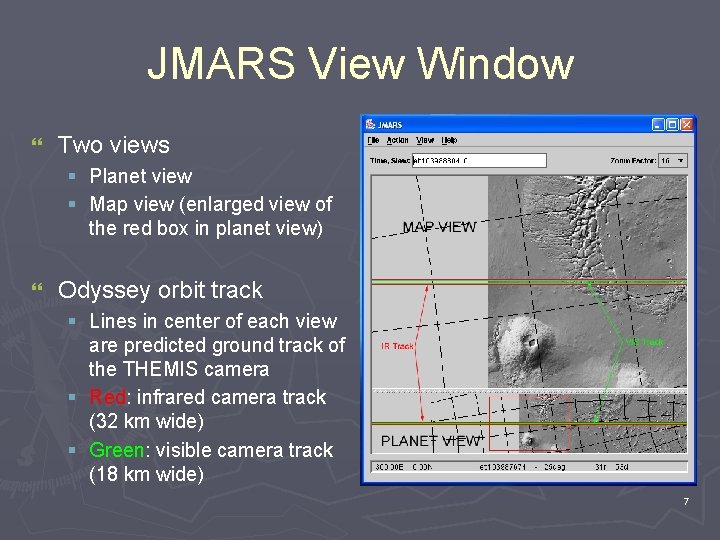Click slide page number 7
Image resolution: width=720 pixels, height=540 pixels.
point(686,501)
